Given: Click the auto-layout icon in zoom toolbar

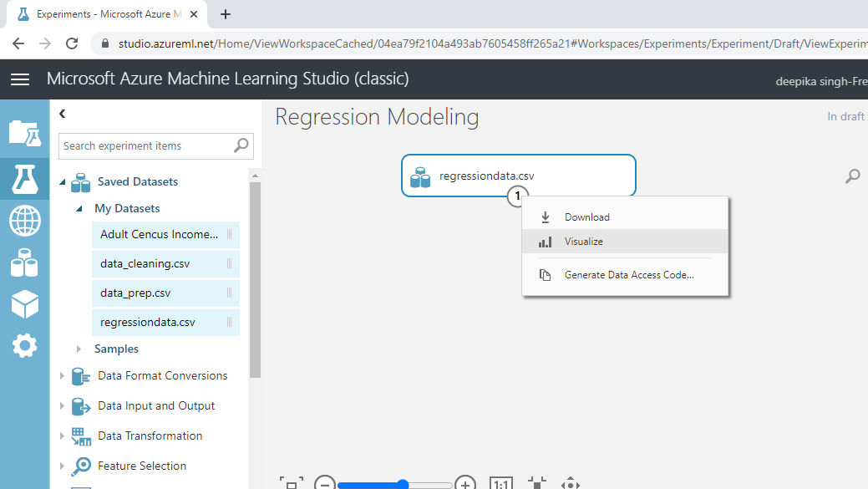Looking at the screenshot, I should click(x=536, y=483).
